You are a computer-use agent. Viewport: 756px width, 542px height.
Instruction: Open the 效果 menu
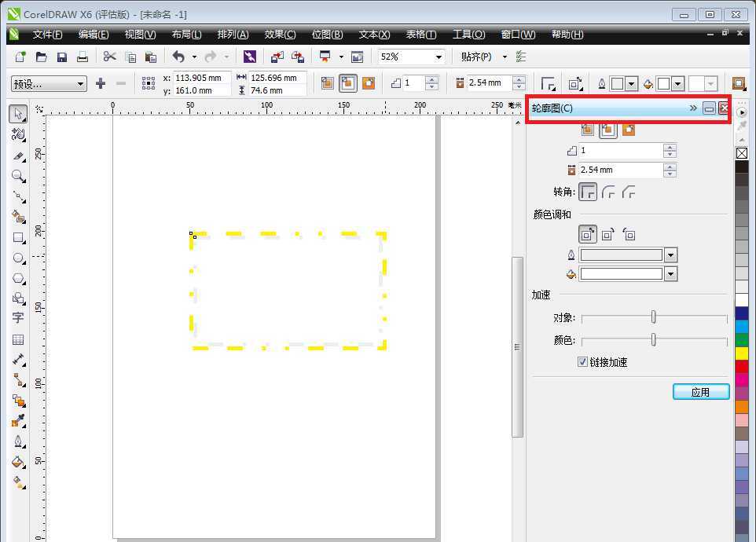[279, 34]
